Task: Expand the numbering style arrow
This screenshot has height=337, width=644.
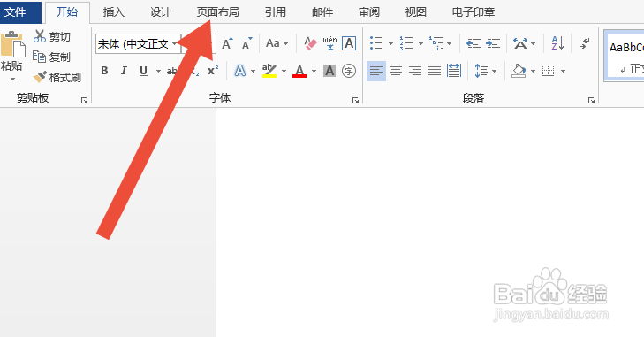Action: coord(420,43)
